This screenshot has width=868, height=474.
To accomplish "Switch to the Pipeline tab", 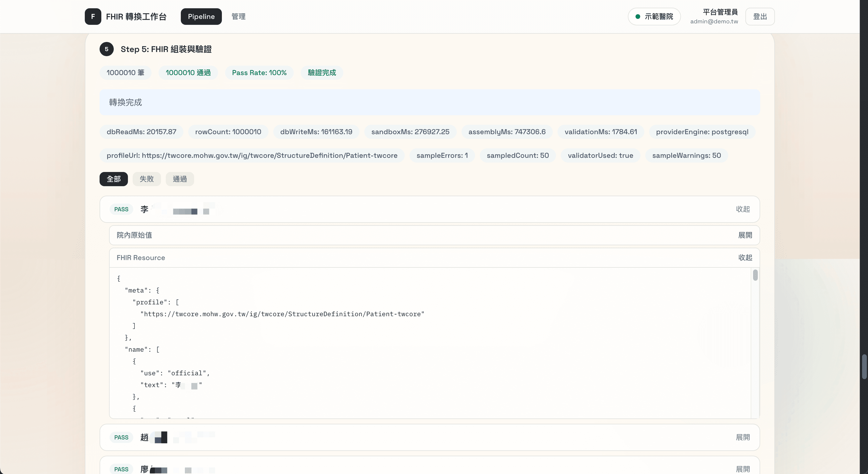I will [x=201, y=16].
